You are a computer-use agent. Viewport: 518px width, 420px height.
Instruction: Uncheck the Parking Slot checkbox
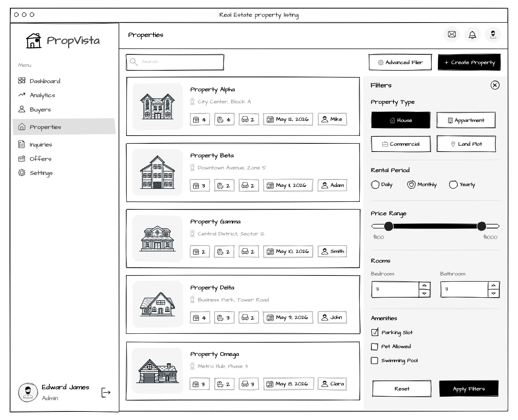[374, 332]
